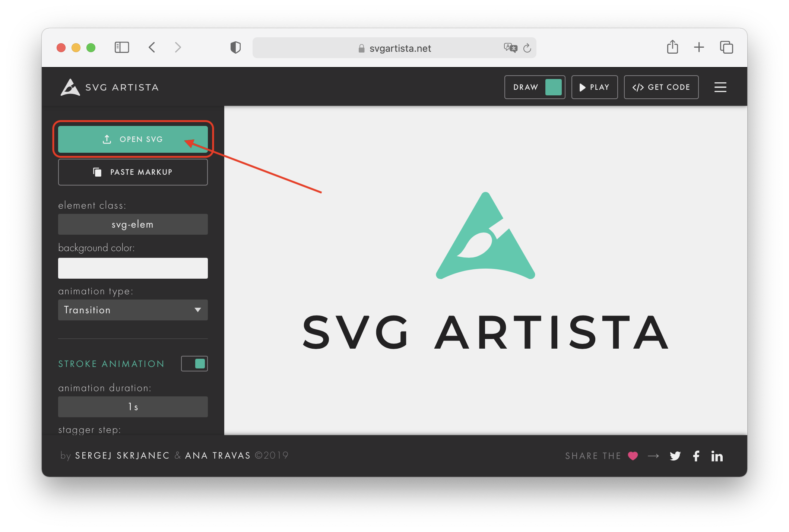Click the Paste Markup button
789x532 pixels.
coord(133,172)
